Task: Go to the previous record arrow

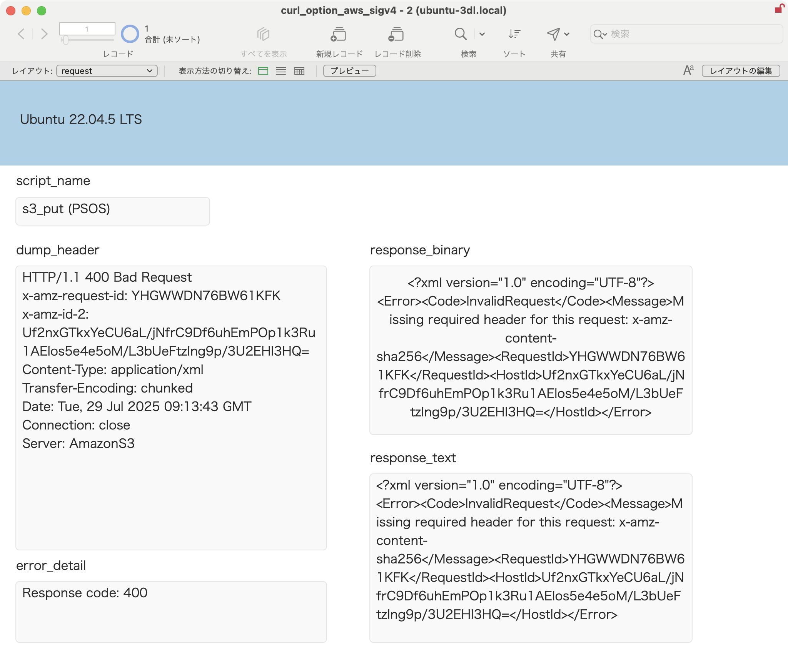Action: coord(22,34)
